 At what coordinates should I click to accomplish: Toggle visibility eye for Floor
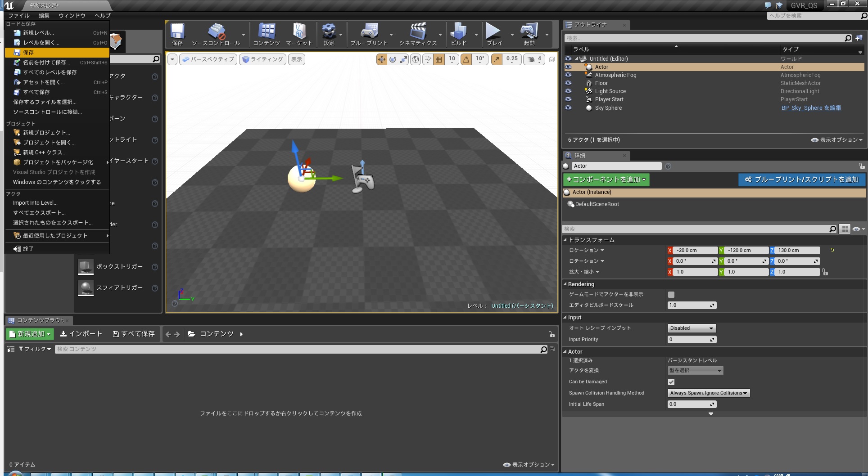coord(568,83)
